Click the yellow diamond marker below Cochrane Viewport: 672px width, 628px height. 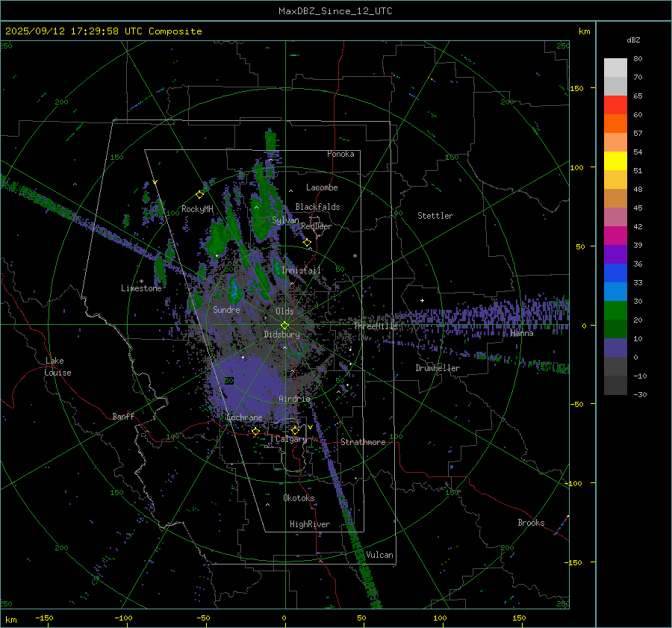[x=255, y=431]
